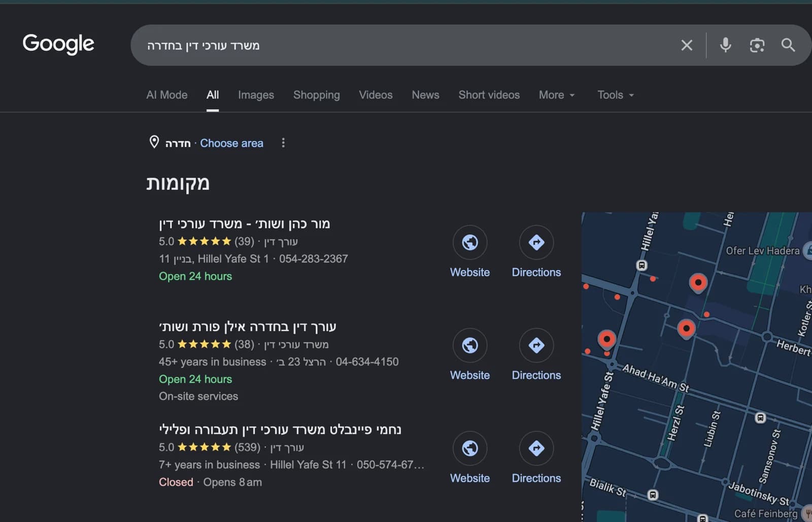The width and height of the screenshot is (812, 522).
Task: Click the (38) reviews rating row
Action: 244,345
